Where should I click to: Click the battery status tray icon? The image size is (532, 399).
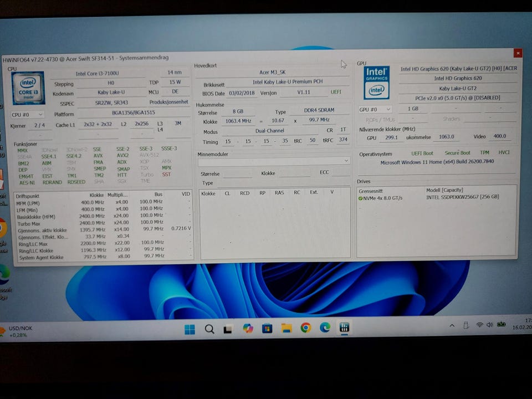501,324
